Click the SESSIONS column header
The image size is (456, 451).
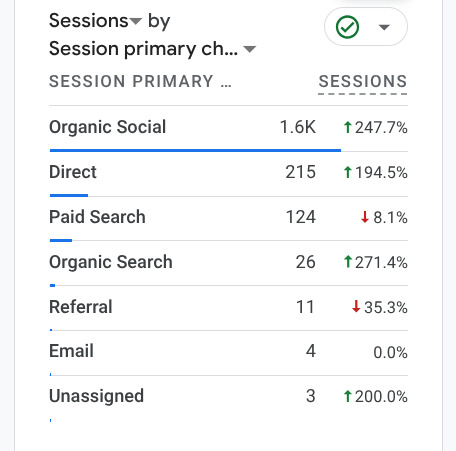363,81
